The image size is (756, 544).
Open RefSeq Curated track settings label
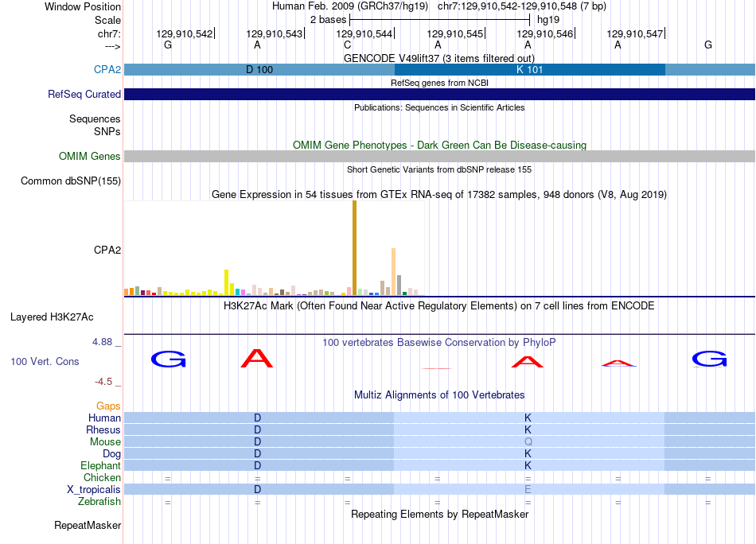coord(84,94)
